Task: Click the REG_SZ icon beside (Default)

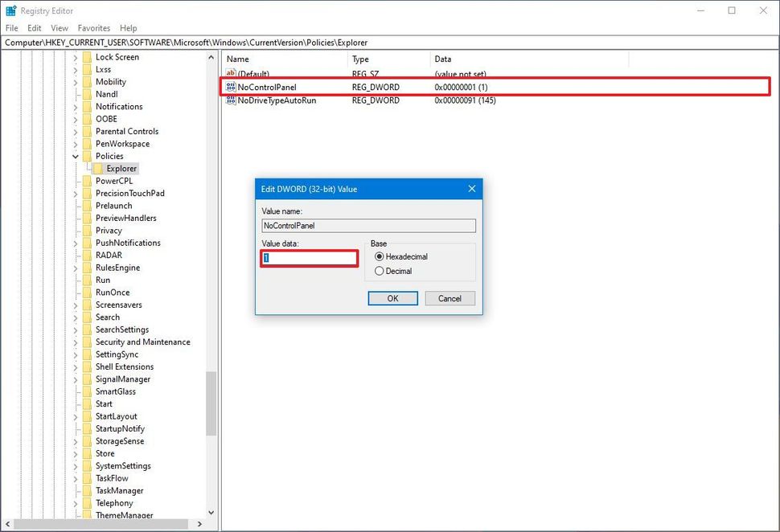Action: click(232, 73)
